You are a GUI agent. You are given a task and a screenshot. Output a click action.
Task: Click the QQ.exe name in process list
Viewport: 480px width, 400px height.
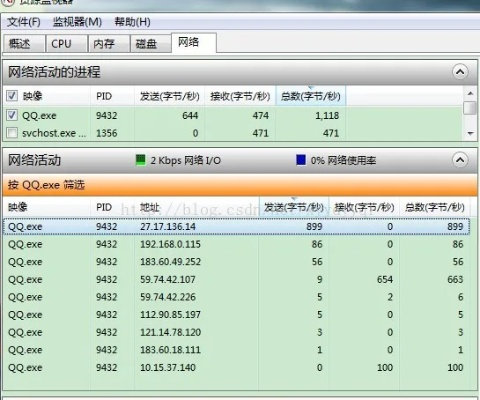pyautogui.click(x=39, y=116)
